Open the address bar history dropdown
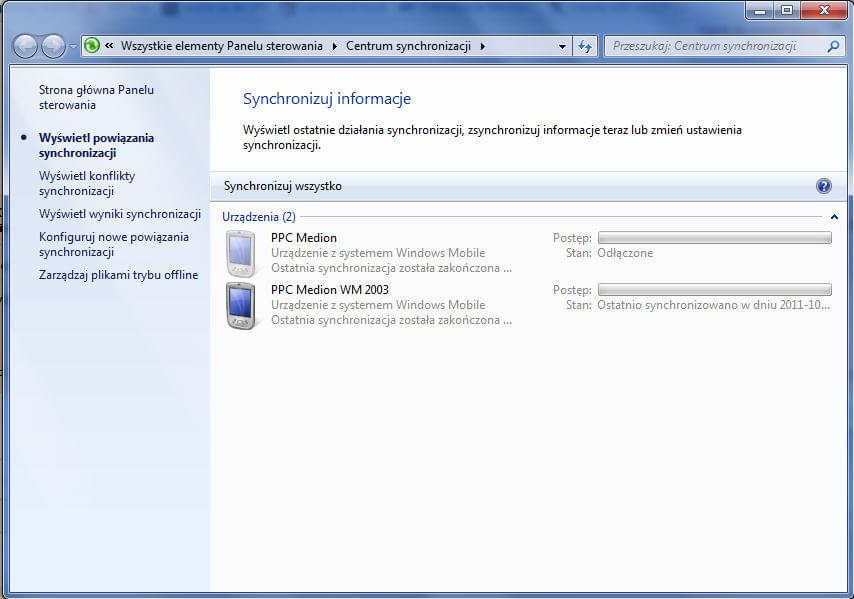 tap(563, 47)
